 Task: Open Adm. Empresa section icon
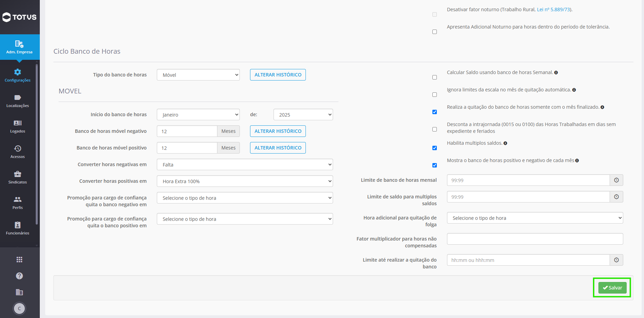[x=19, y=44]
